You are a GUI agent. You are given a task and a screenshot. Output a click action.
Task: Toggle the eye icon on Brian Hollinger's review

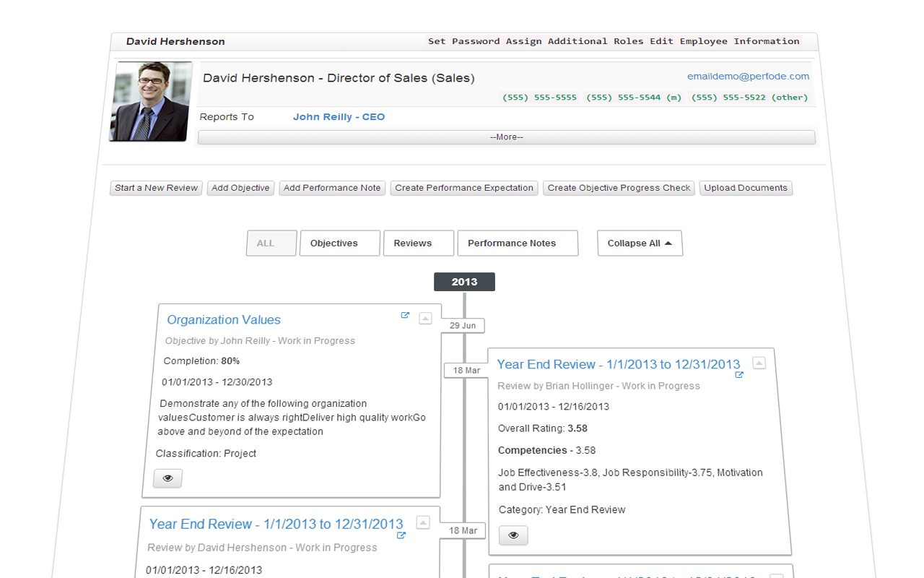click(513, 535)
